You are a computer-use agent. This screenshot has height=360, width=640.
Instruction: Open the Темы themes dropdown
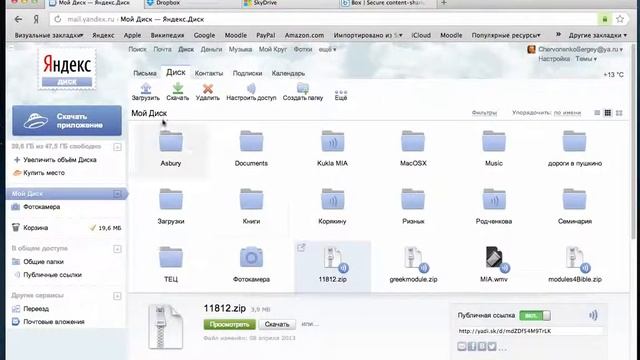(586, 59)
